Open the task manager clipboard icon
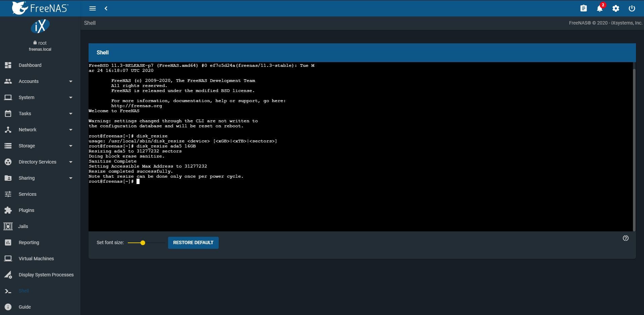Image resolution: width=644 pixels, height=315 pixels. tap(584, 8)
